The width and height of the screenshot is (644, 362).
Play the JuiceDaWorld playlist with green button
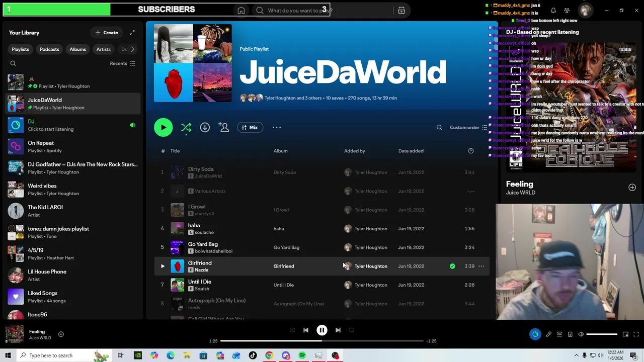tap(163, 128)
